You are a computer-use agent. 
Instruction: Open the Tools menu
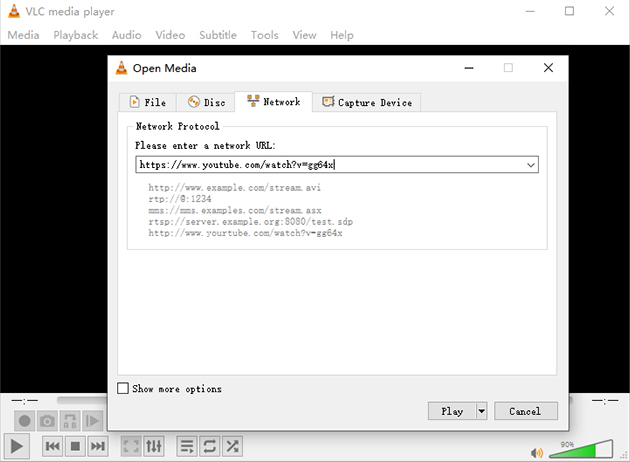pyautogui.click(x=264, y=35)
